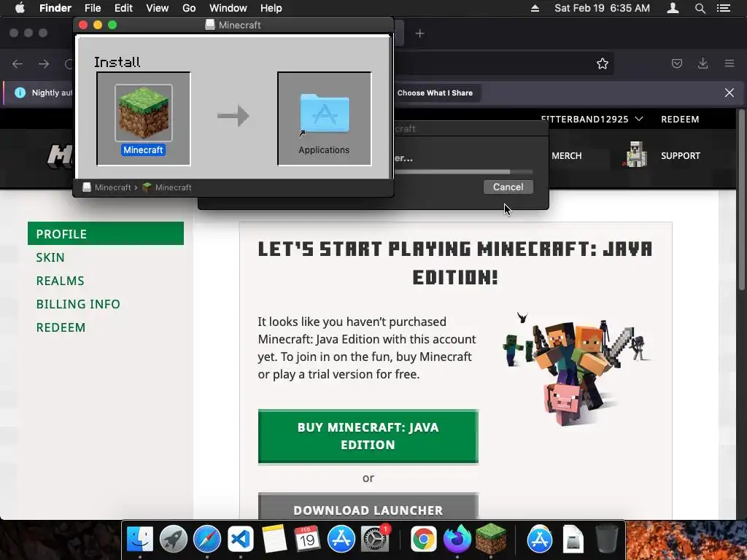
Task: Open the Apple menu
Action: (x=20, y=8)
